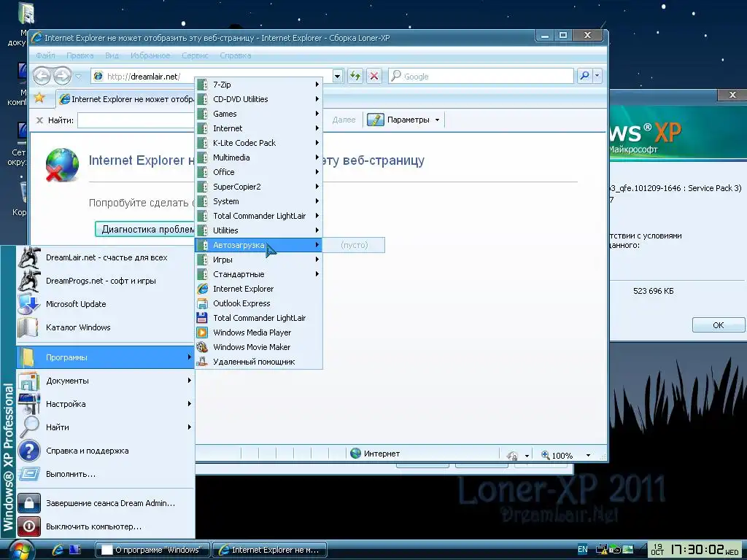Screen dimensions: 747x560
Task: Click the browser Forward button
Action: click(62, 76)
